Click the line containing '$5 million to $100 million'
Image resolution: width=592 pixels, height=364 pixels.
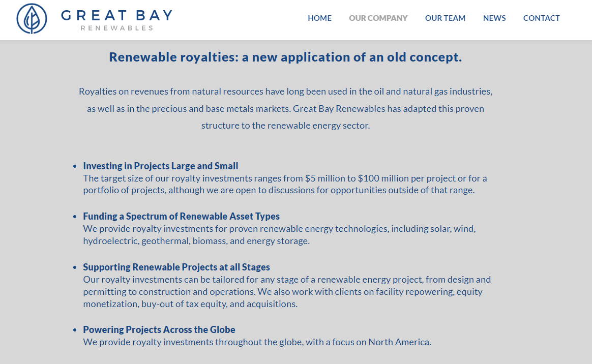[285, 178]
